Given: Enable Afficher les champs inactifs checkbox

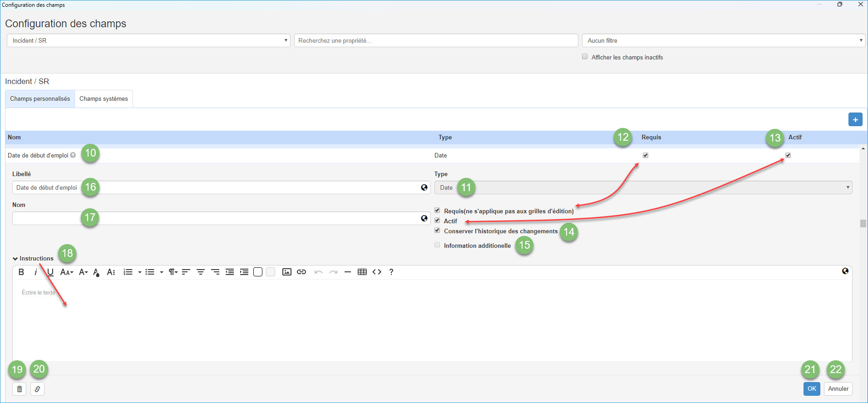Looking at the screenshot, I should coord(585,57).
